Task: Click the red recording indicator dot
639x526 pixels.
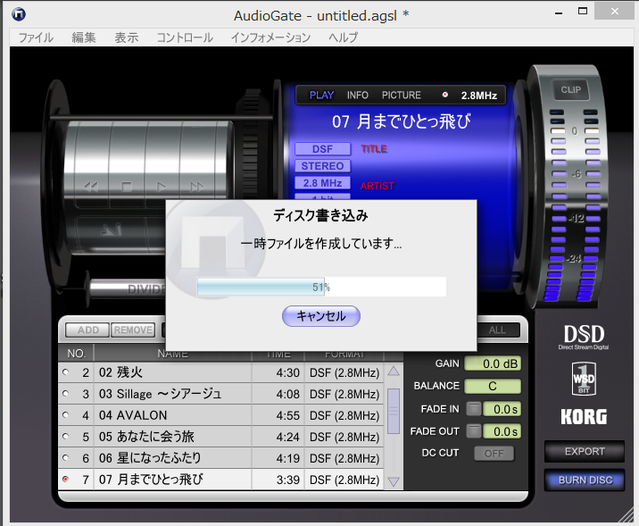Action: (x=445, y=95)
